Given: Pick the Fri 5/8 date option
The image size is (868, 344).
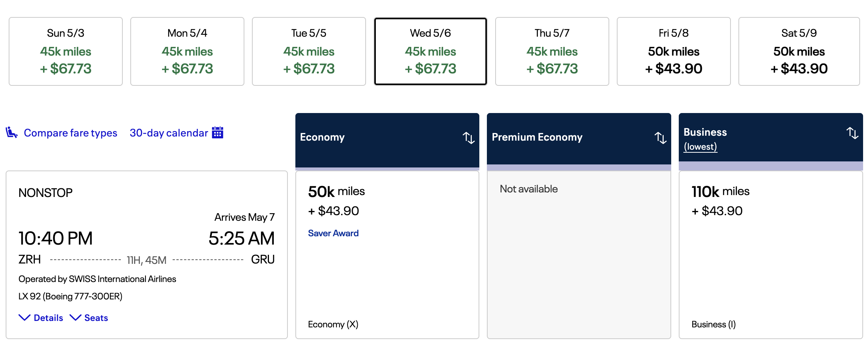Looking at the screenshot, I should pos(674,51).
